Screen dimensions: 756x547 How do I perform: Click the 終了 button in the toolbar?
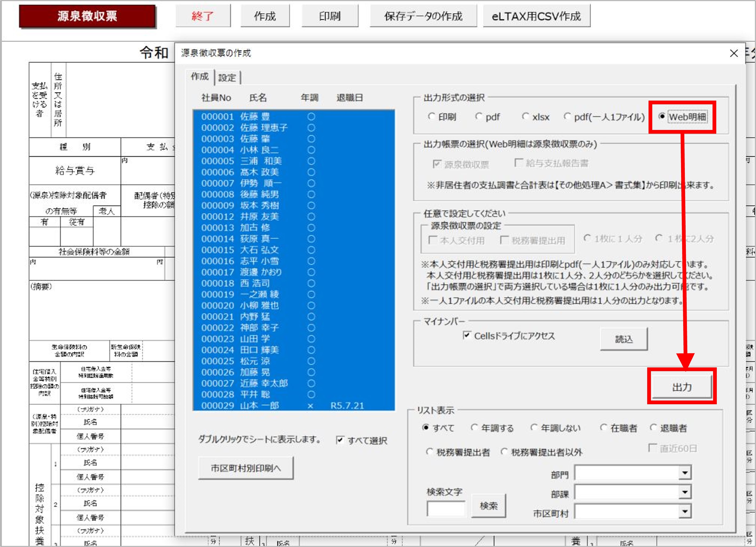click(203, 16)
